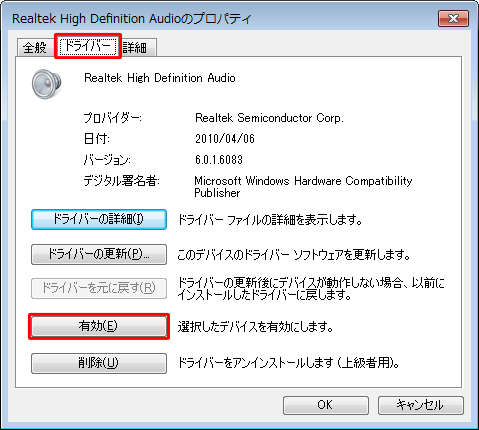Click the バージョン: label
Screen dimensions: 479x430
point(107,160)
